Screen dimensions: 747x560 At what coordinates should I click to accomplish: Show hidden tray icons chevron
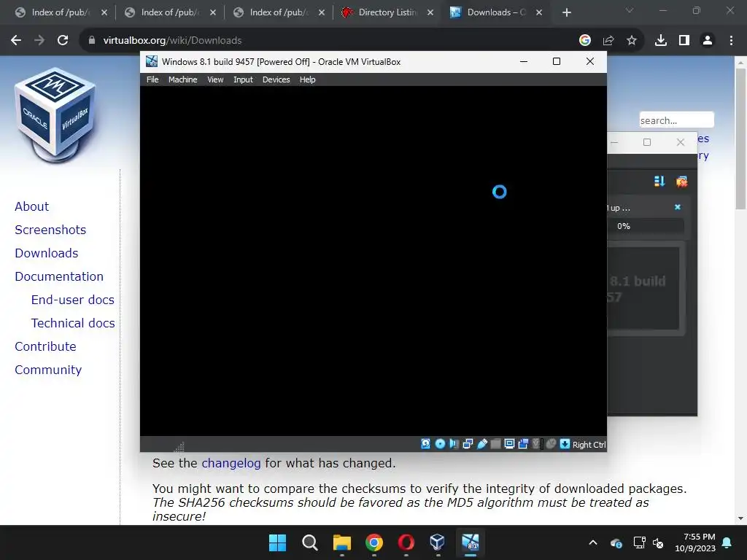tap(593, 542)
